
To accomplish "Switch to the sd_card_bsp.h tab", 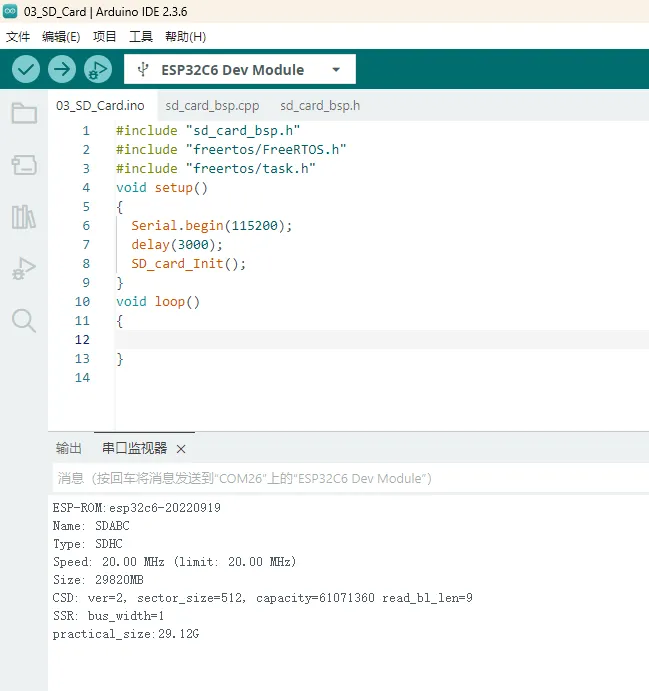I will [320, 105].
